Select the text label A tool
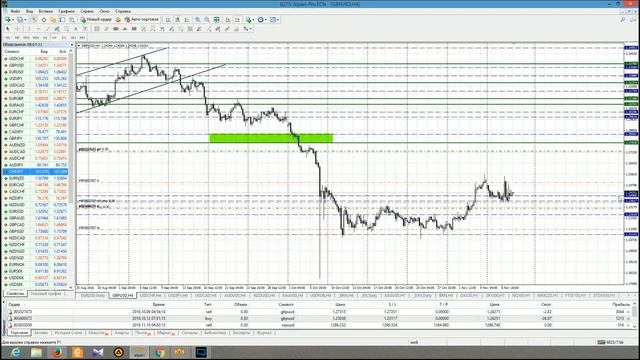The height and width of the screenshot is (360, 640). pyautogui.click(x=76, y=29)
